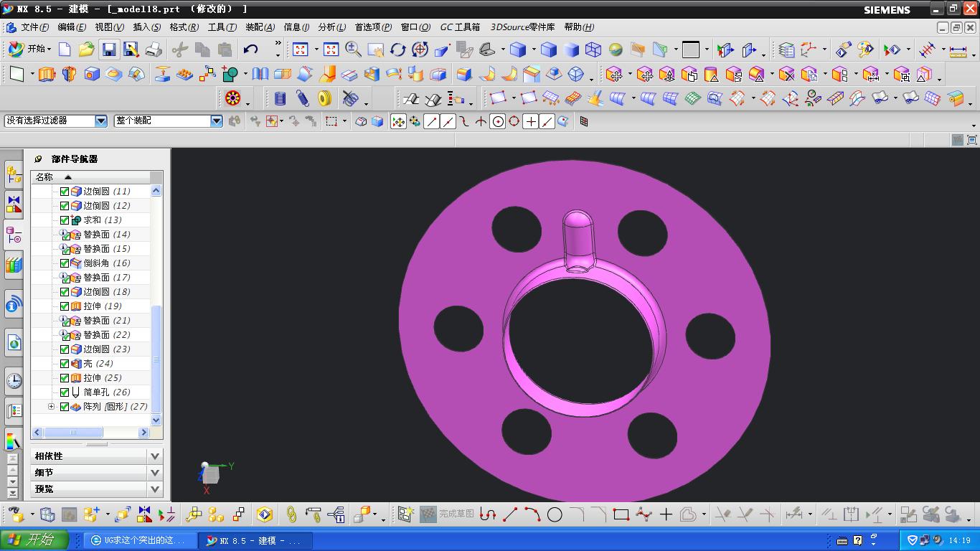Open the 整个装配 scope dropdown
This screenshot has width=980, height=551.
[x=217, y=121]
